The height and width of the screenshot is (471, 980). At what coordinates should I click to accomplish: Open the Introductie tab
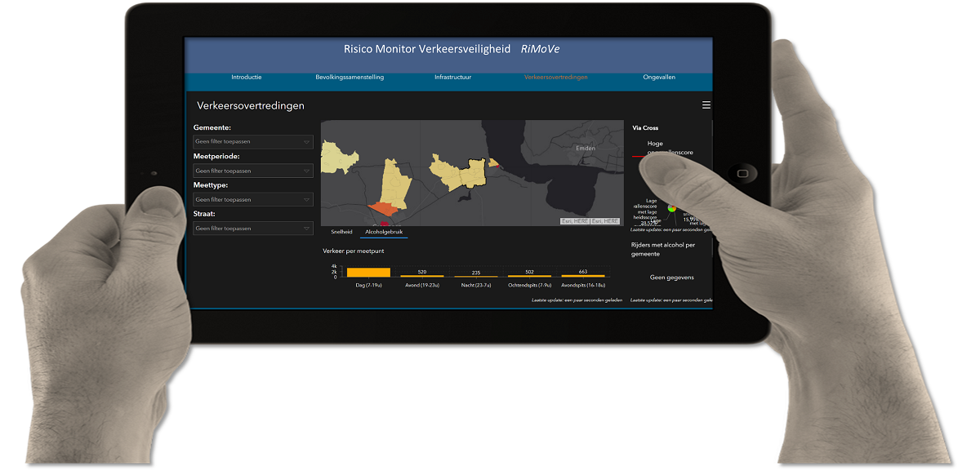(x=247, y=78)
